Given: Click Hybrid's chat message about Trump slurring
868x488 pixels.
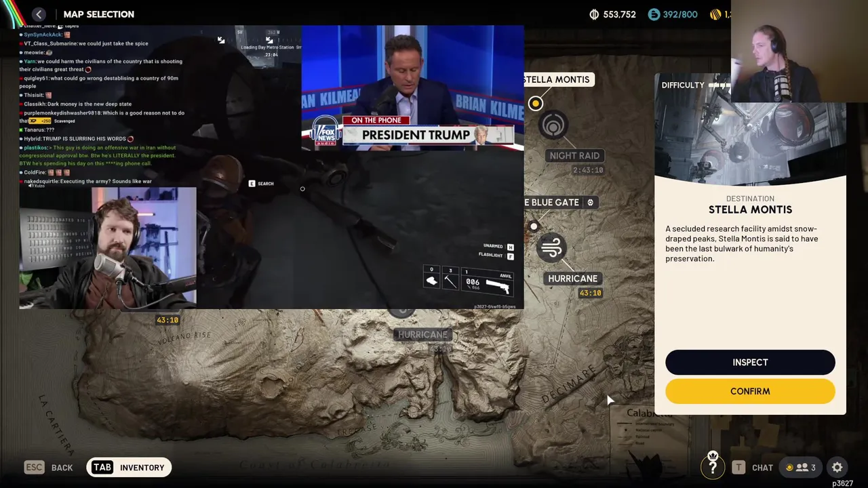Looking at the screenshot, I should click(75, 139).
